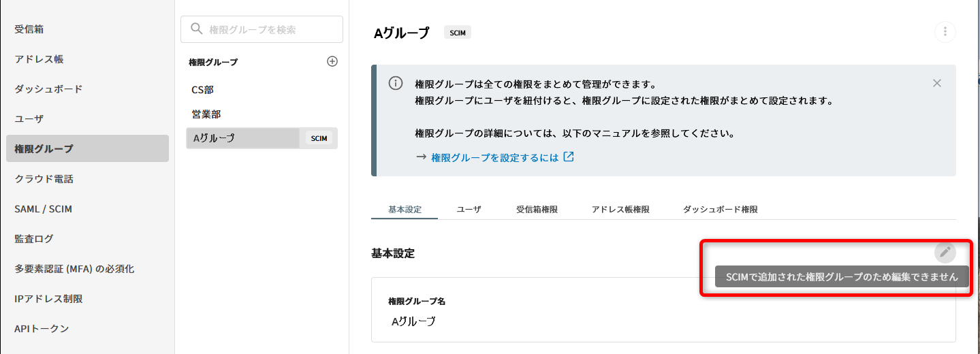Navigate to SAML / SCIM settings
The height and width of the screenshot is (354, 980).
click(43, 209)
